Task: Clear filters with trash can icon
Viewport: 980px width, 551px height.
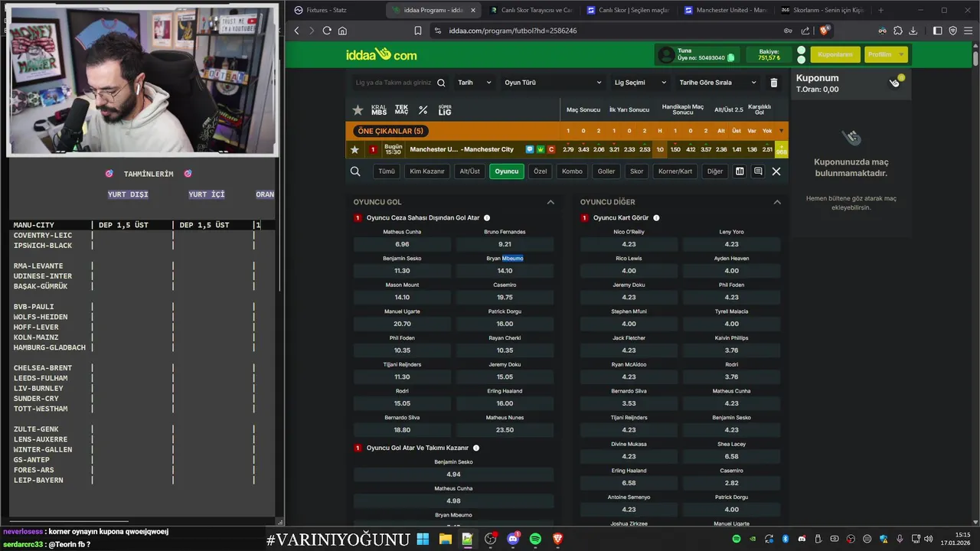Action: [774, 83]
